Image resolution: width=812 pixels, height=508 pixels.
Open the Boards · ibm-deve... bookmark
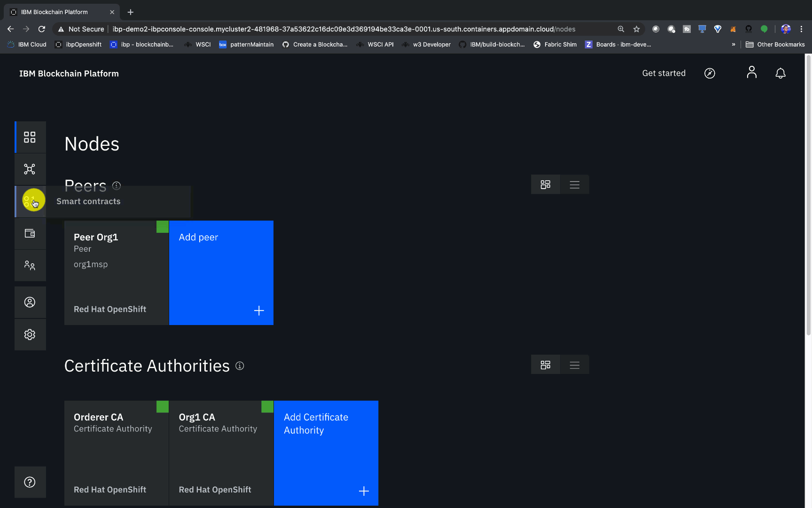pos(618,45)
